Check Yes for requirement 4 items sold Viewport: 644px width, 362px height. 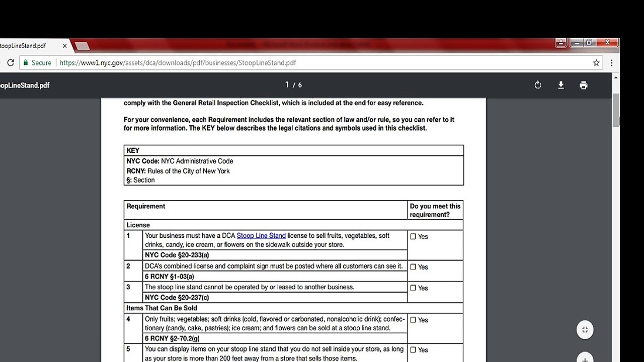(413, 320)
